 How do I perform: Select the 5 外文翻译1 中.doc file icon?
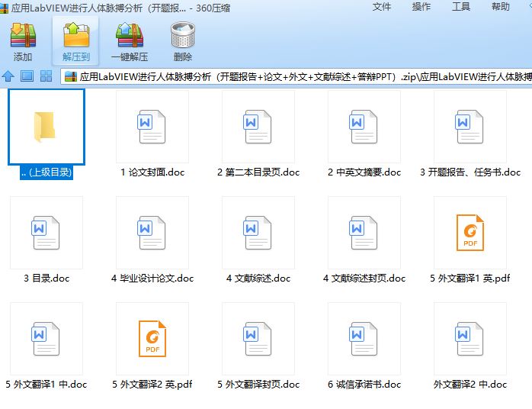click(x=46, y=339)
